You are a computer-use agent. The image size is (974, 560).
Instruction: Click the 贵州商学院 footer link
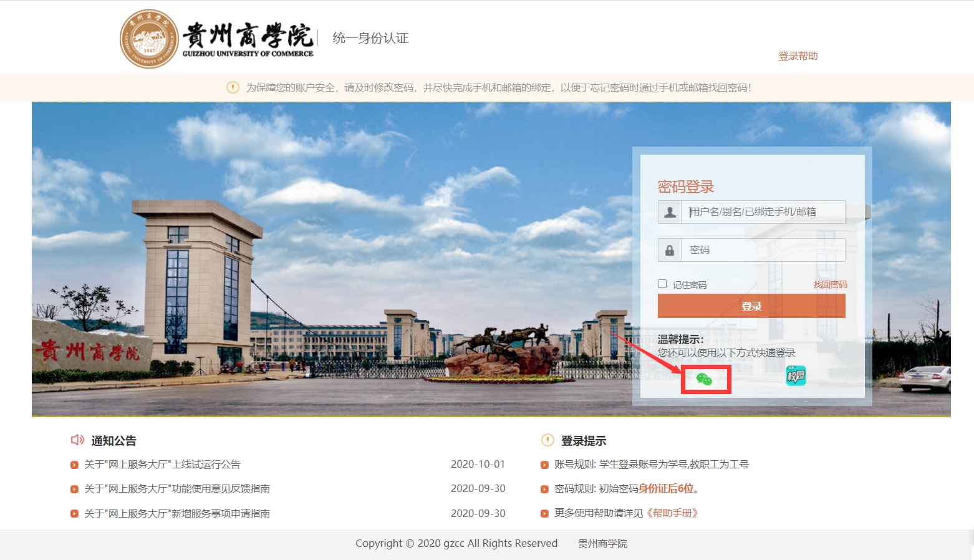click(602, 544)
